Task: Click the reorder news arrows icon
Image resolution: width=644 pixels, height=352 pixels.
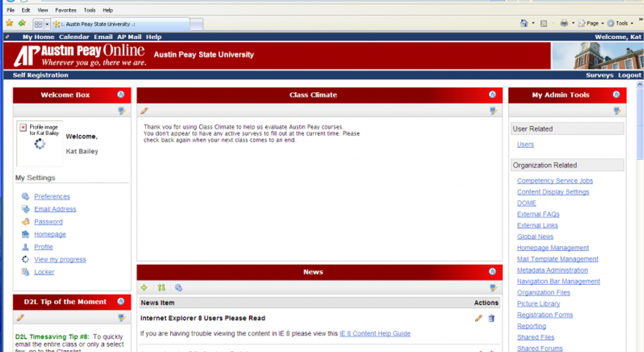Action: tap(162, 288)
